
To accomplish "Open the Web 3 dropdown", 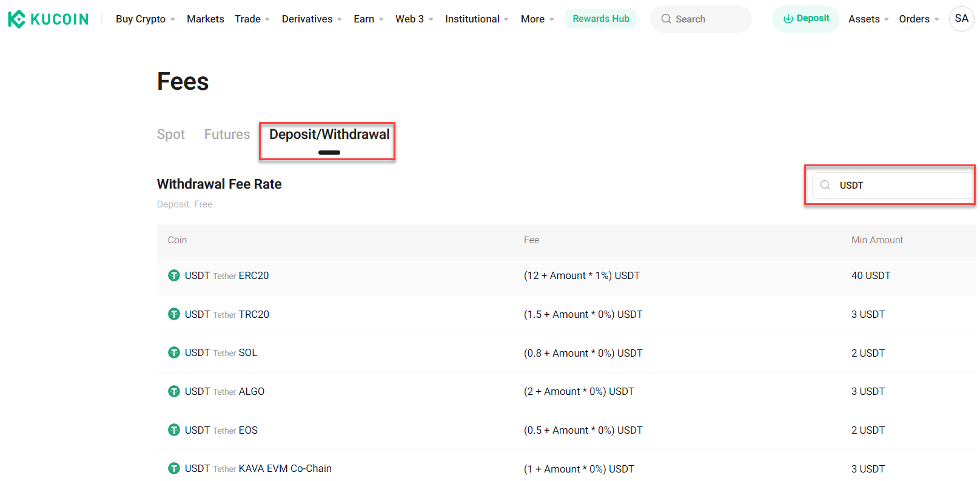I will [414, 19].
